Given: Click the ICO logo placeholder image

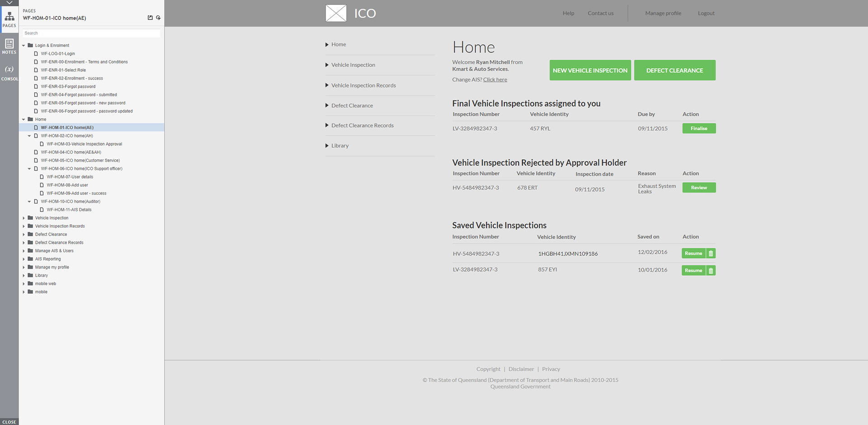Looking at the screenshot, I should click(x=336, y=13).
